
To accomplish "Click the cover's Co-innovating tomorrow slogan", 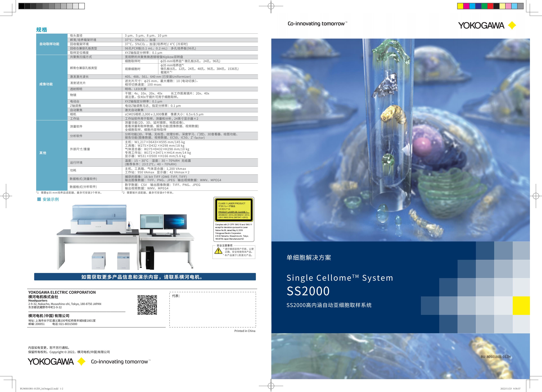I will [317, 24].
